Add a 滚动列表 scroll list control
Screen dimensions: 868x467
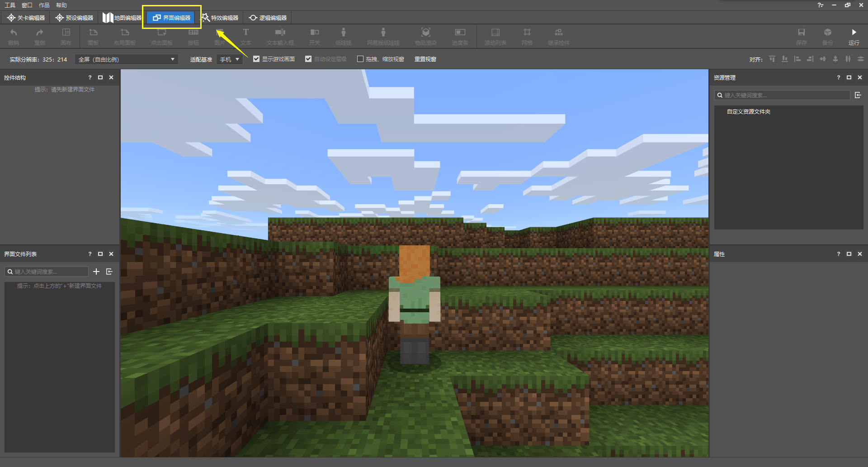495,36
